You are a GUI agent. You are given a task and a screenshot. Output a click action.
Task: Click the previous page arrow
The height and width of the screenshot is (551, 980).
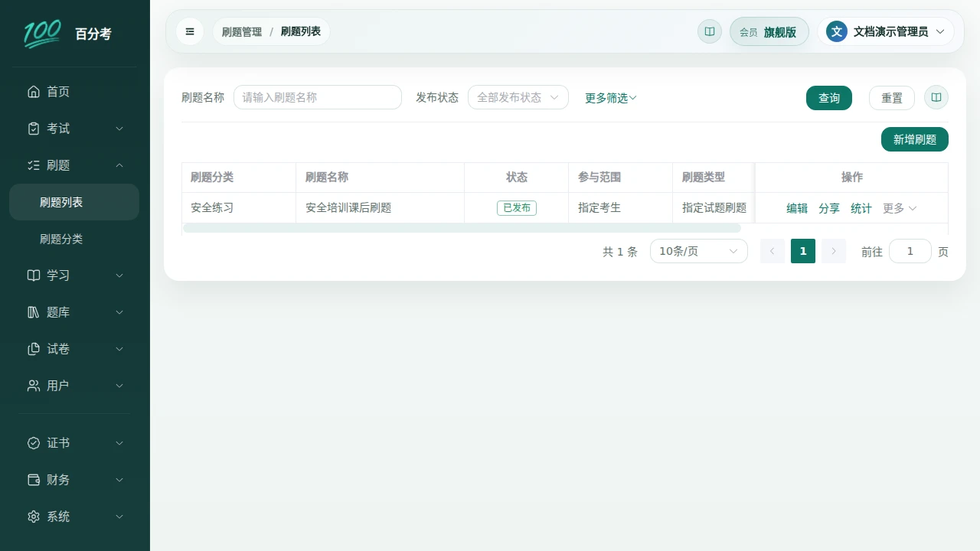click(773, 251)
